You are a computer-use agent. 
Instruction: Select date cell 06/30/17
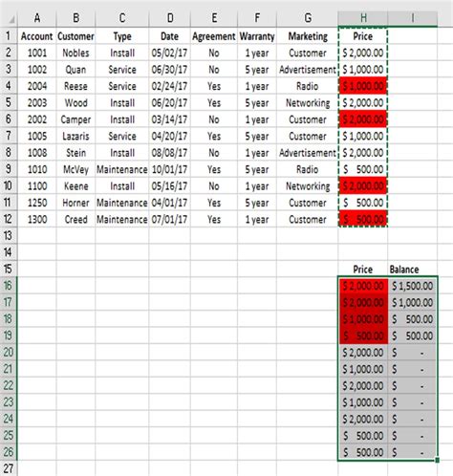[x=170, y=70]
